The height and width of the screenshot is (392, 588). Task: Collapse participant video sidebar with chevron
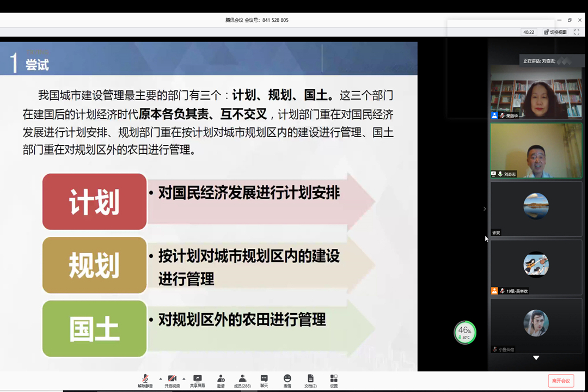click(485, 209)
